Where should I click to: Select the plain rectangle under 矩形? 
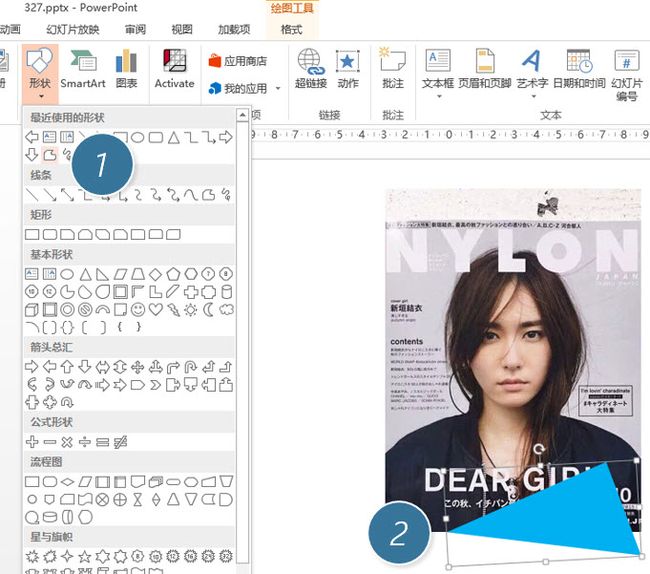(32, 235)
